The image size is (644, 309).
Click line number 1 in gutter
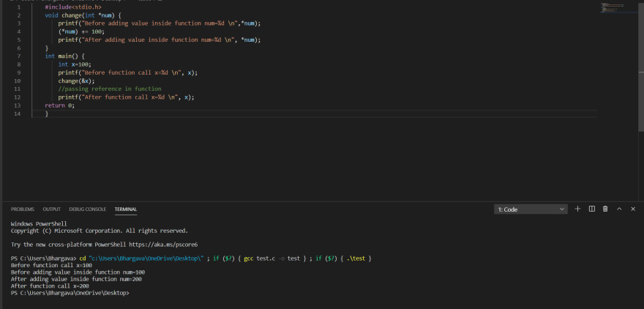pos(19,7)
